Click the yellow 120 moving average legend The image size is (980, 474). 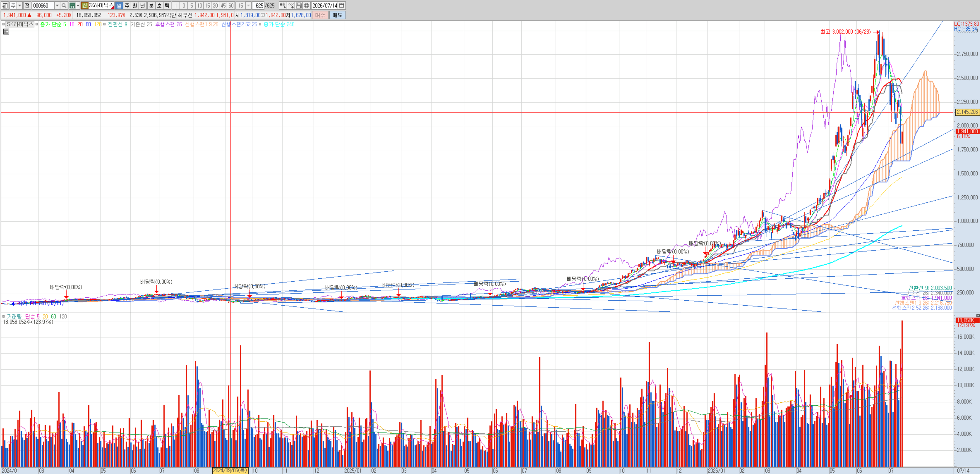[x=98, y=24]
